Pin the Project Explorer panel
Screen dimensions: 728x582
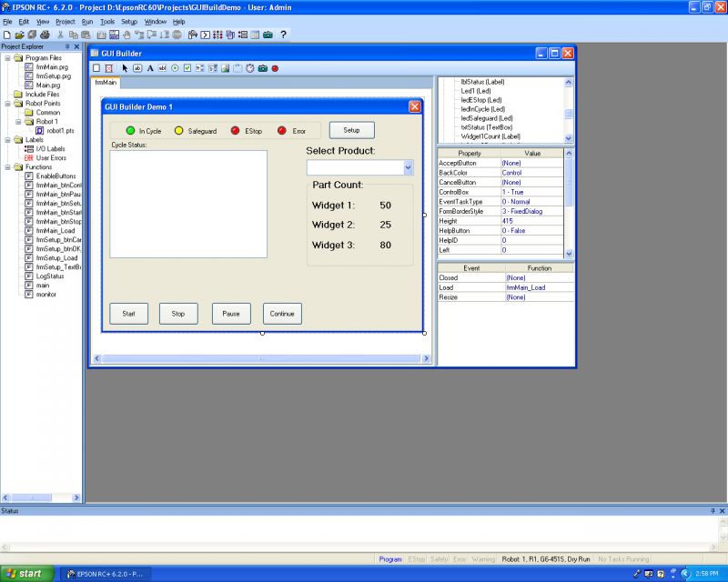tap(67, 46)
